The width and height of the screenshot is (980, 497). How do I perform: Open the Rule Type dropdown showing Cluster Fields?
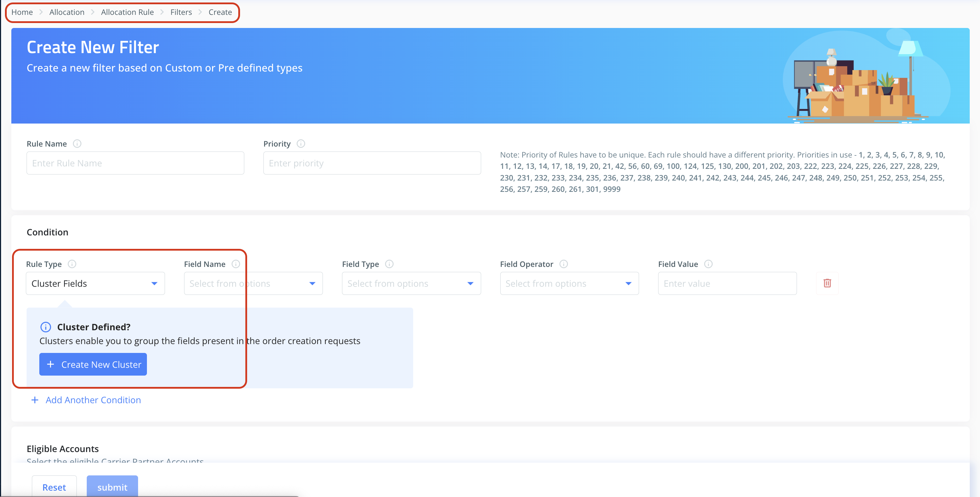[95, 283]
